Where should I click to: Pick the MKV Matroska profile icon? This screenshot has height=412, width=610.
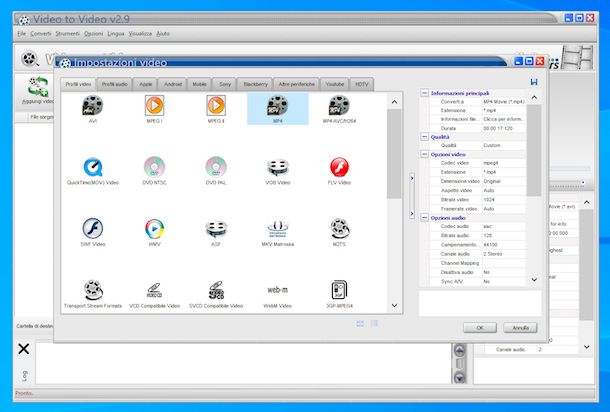pos(277,229)
